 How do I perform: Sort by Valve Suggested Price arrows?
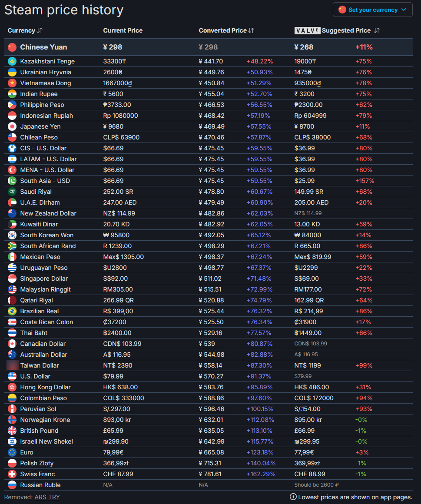click(377, 30)
